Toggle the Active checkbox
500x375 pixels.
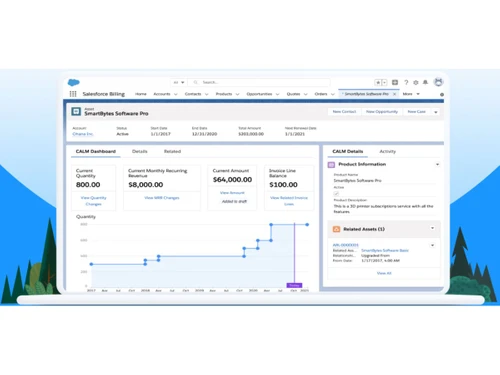pyautogui.click(x=336, y=193)
